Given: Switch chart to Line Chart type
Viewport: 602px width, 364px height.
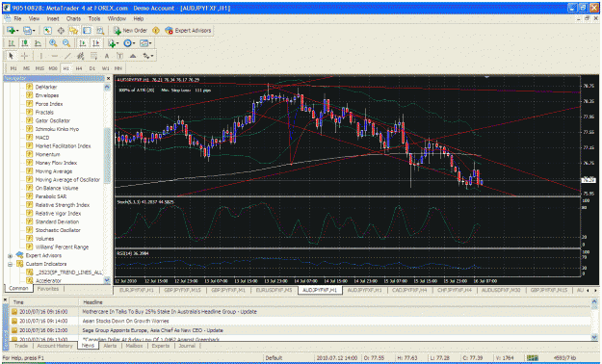Looking at the screenshot, I should [38, 43].
